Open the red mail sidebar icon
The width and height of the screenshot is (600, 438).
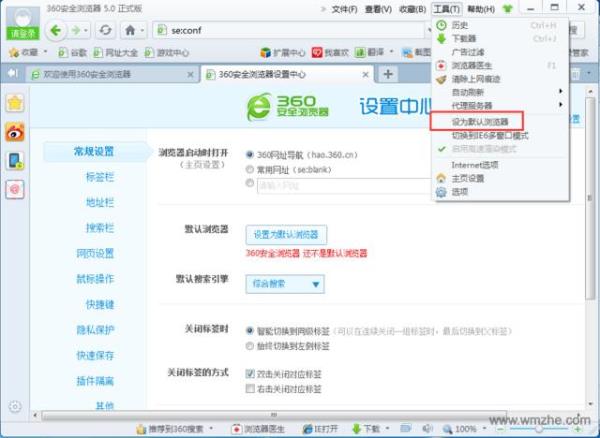(15, 189)
